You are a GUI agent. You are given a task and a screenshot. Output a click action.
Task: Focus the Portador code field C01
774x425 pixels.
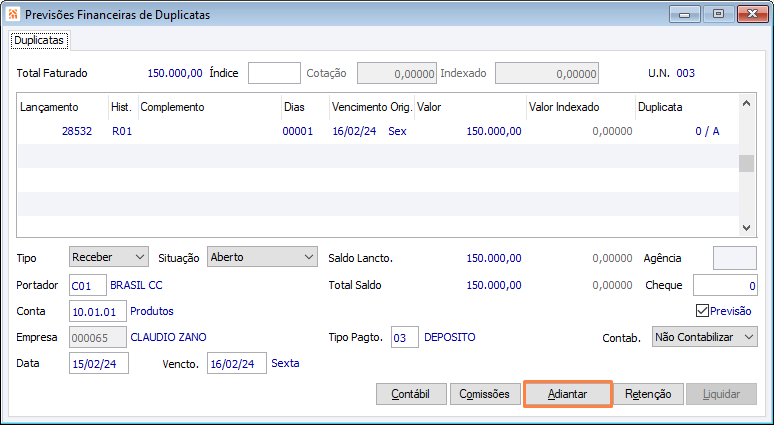pos(87,285)
